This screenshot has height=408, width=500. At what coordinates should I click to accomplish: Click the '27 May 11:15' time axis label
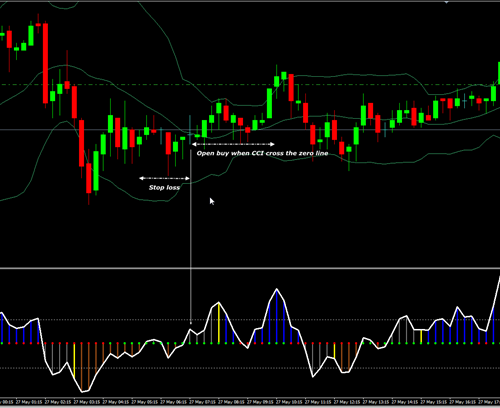coord(319,402)
